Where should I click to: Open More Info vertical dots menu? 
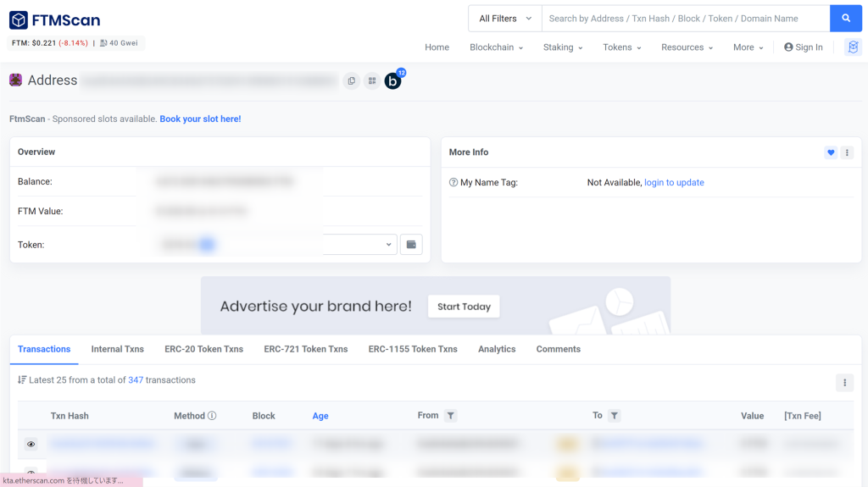(847, 152)
